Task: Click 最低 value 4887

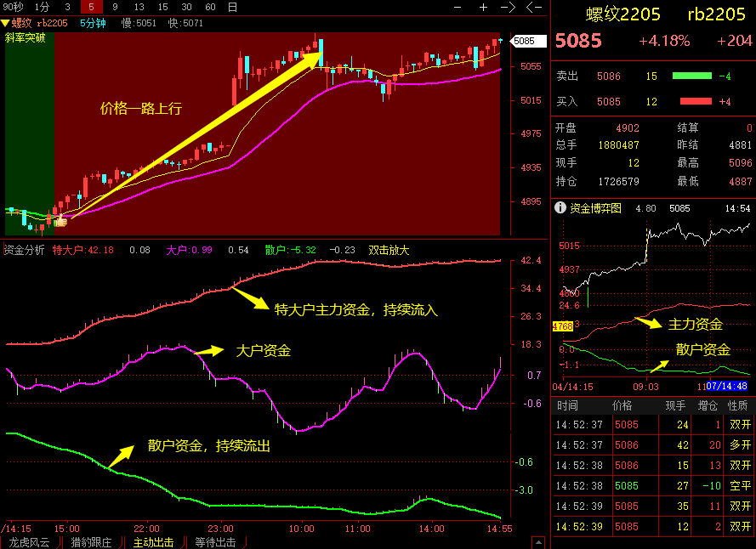Action: (740, 182)
